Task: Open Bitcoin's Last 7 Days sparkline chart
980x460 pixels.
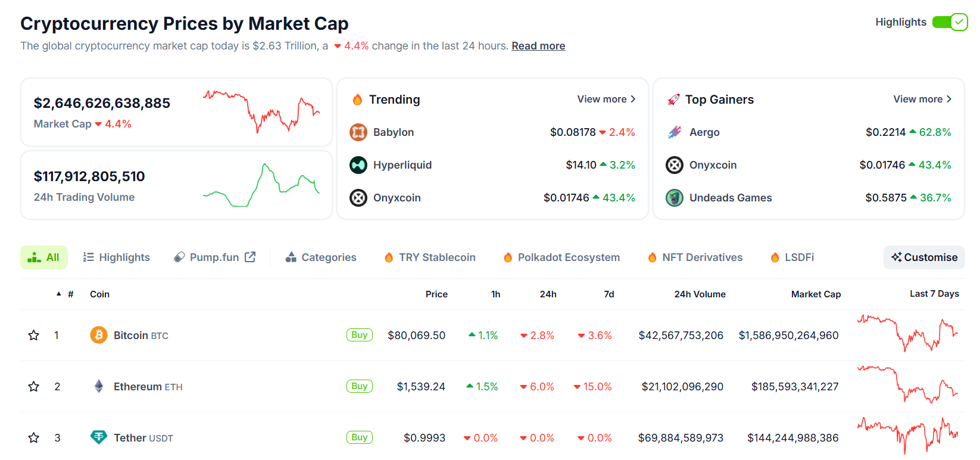Action: point(907,334)
